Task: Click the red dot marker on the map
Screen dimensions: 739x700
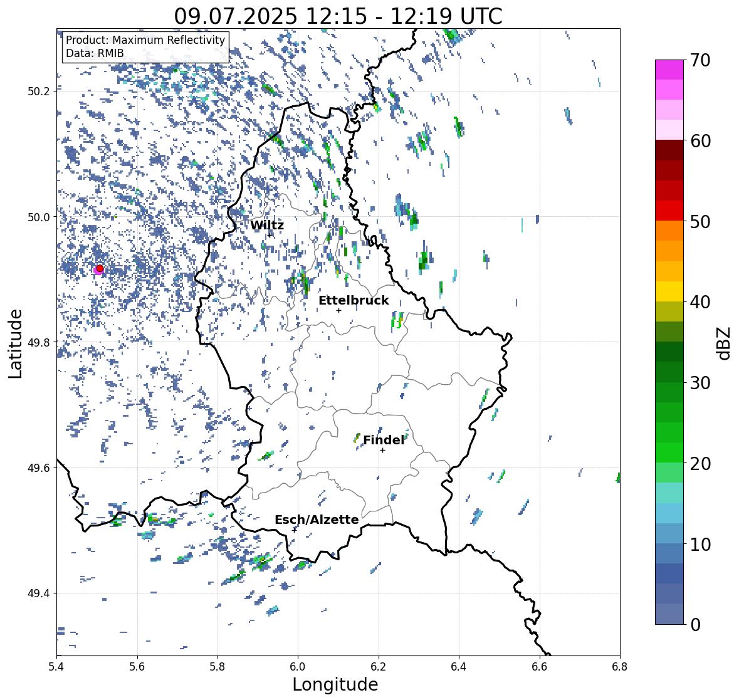Action: [100, 268]
